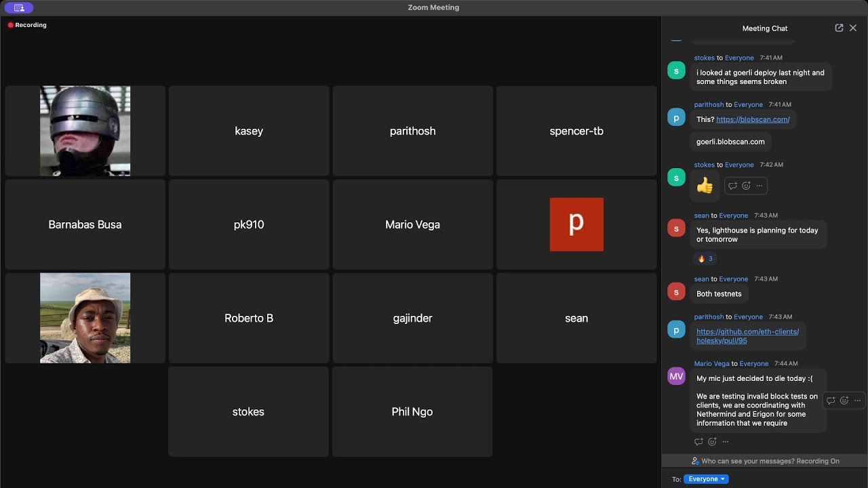The width and height of the screenshot is (868, 488).
Task: Click the thumbs-up emoji message
Action: click(705, 186)
